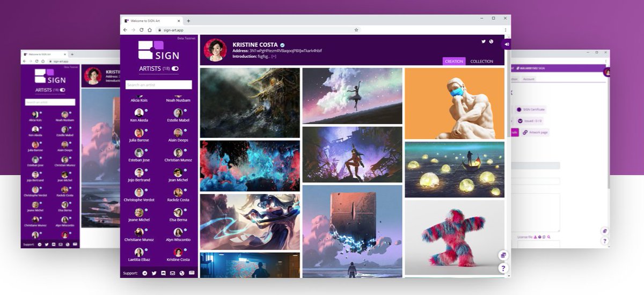Click the SIGN logo in front window sidebar
The height and width of the screenshot is (295, 644).
tap(159, 51)
